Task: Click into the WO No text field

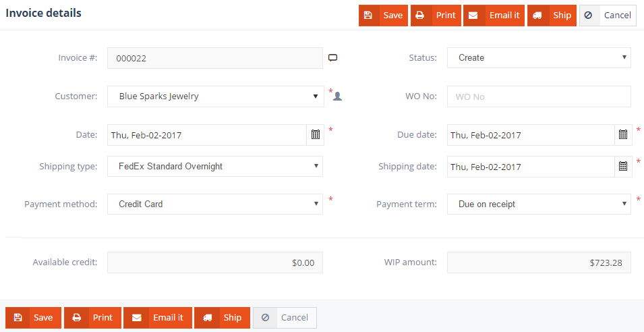Action: click(x=538, y=96)
